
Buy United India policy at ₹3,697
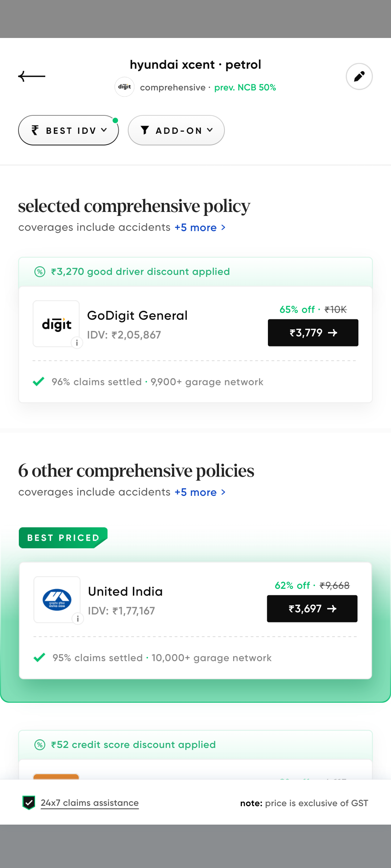tap(312, 609)
